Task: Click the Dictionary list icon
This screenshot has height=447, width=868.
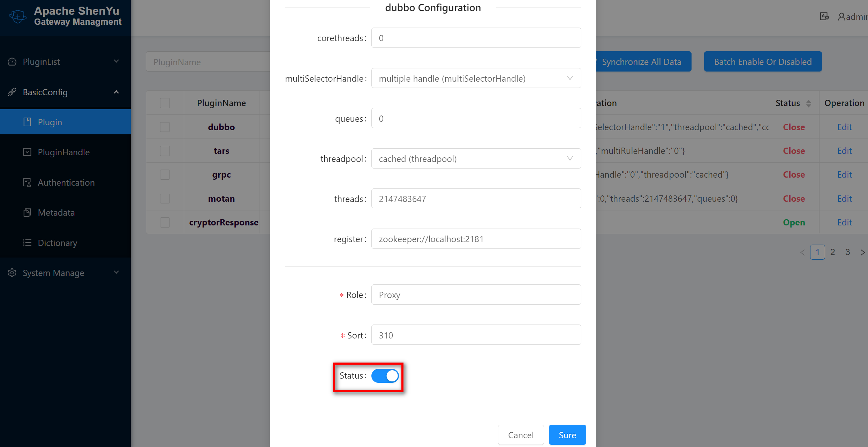Action: coord(27,243)
